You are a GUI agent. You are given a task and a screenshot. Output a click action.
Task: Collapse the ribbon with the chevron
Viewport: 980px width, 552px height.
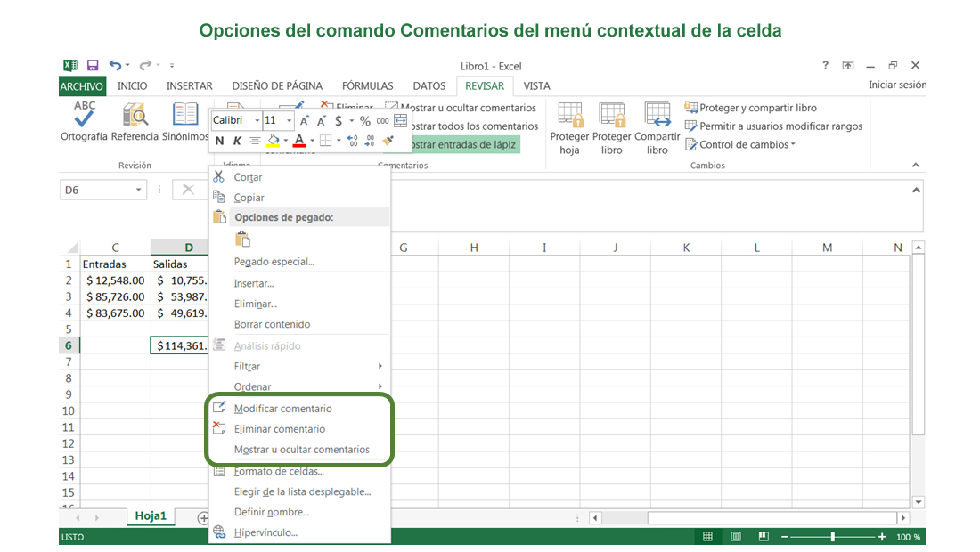coord(916,166)
